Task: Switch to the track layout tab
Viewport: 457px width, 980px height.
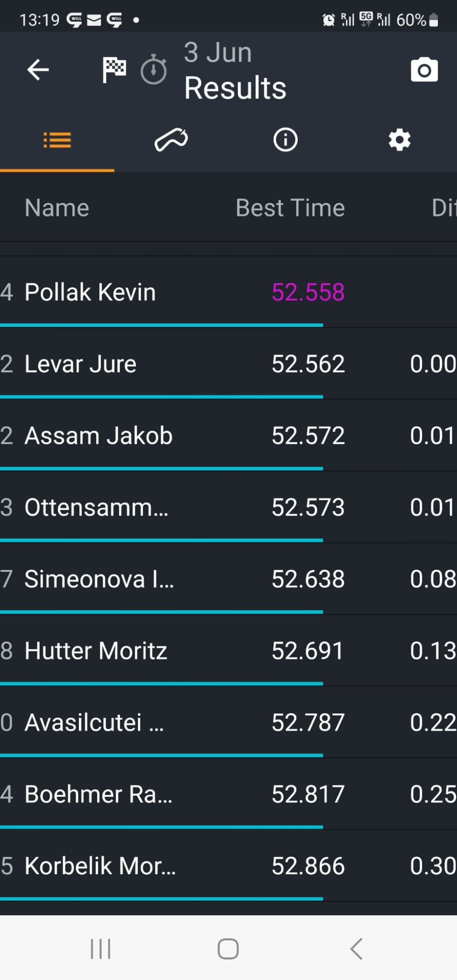Action: (x=171, y=140)
